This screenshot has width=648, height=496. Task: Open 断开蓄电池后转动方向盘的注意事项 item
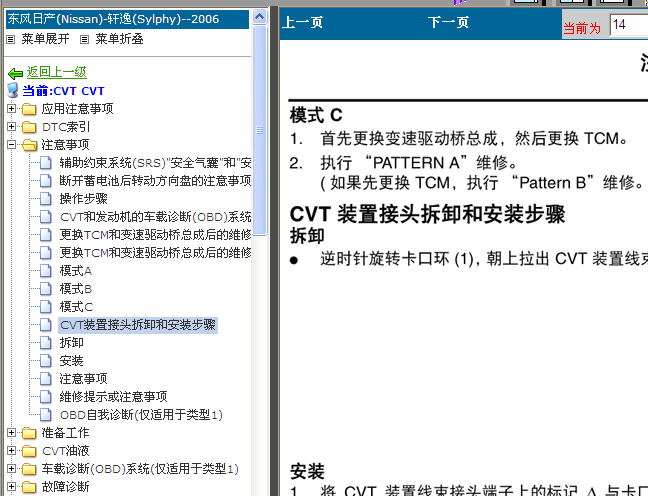155,181
